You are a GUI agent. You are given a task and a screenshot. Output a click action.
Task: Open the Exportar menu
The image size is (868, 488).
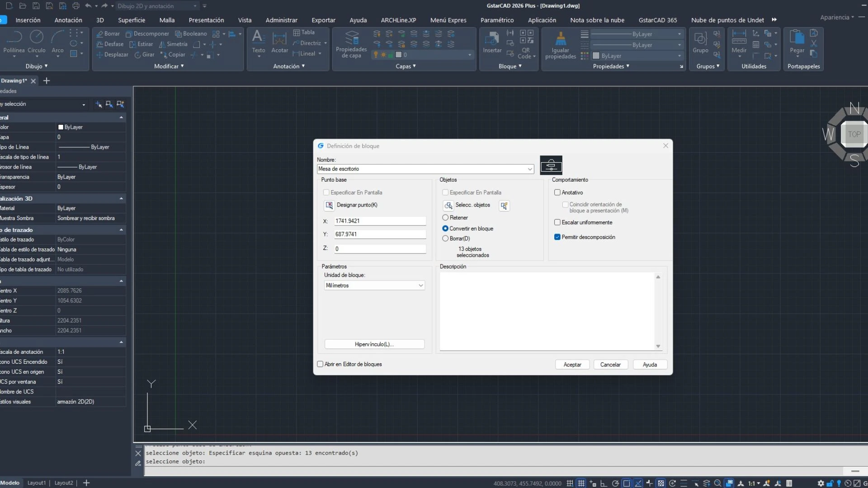(x=323, y=20)
